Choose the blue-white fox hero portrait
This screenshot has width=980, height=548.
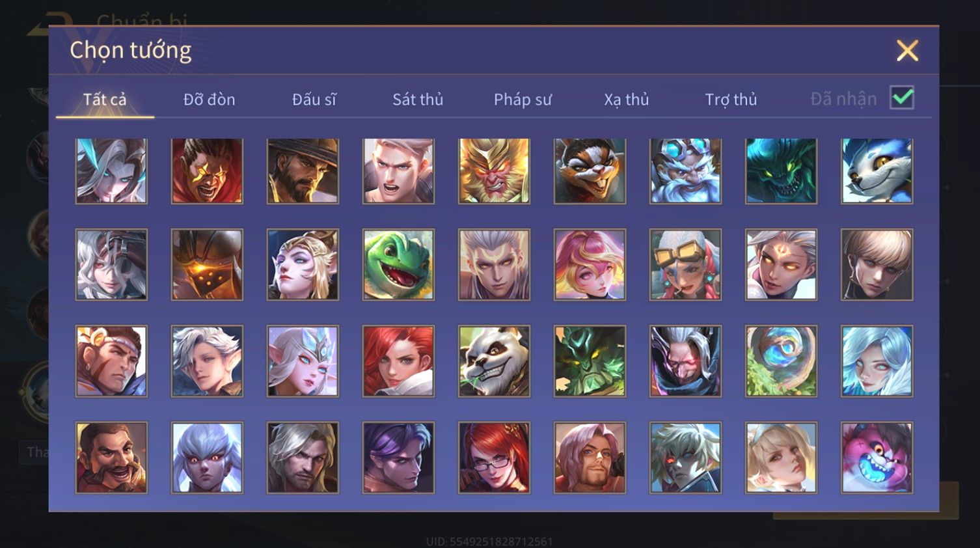coord(877,171)
